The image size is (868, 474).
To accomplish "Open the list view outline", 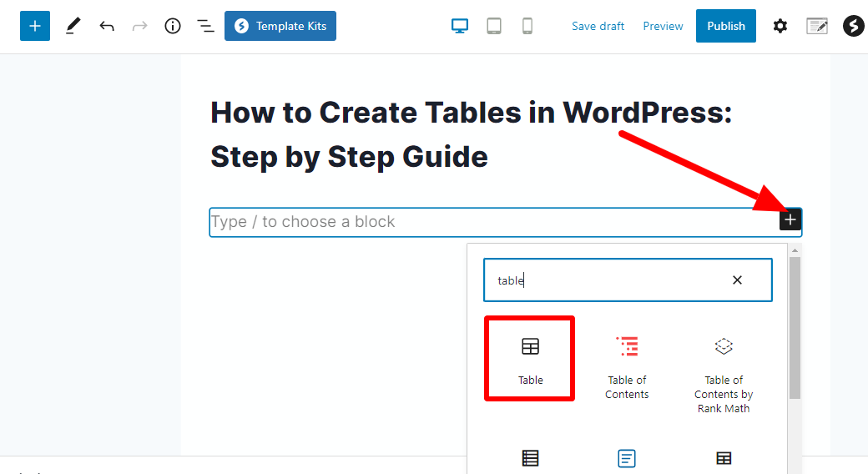I will coord(205,26).
